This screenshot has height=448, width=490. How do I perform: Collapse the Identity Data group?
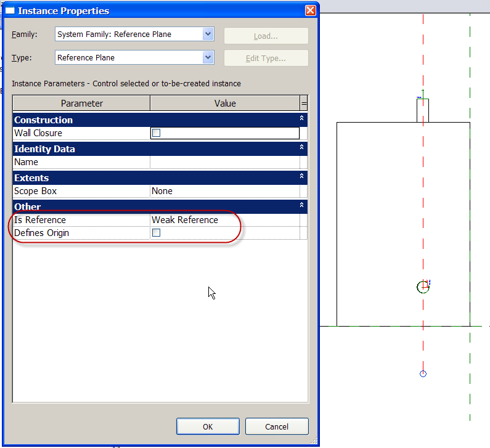tap(301, 147)
